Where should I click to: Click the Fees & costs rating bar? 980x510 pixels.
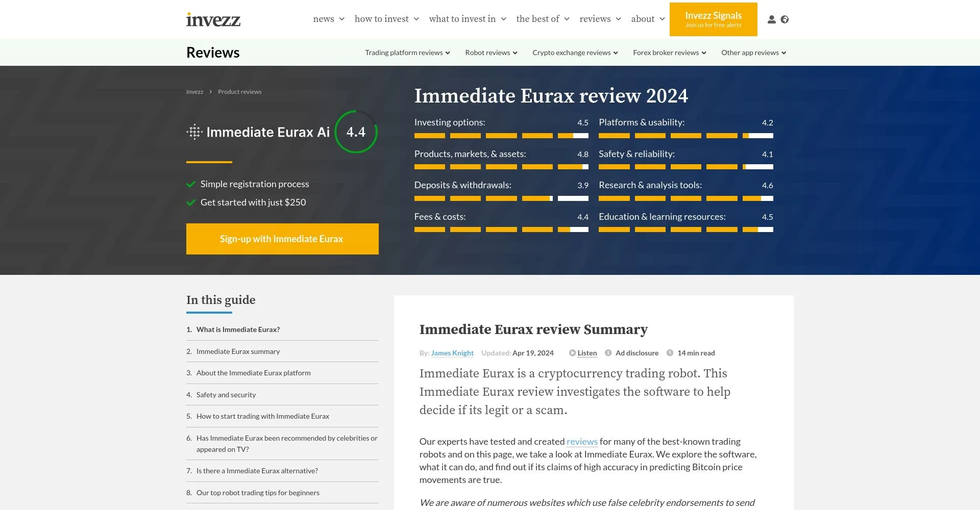pos(501,229)
